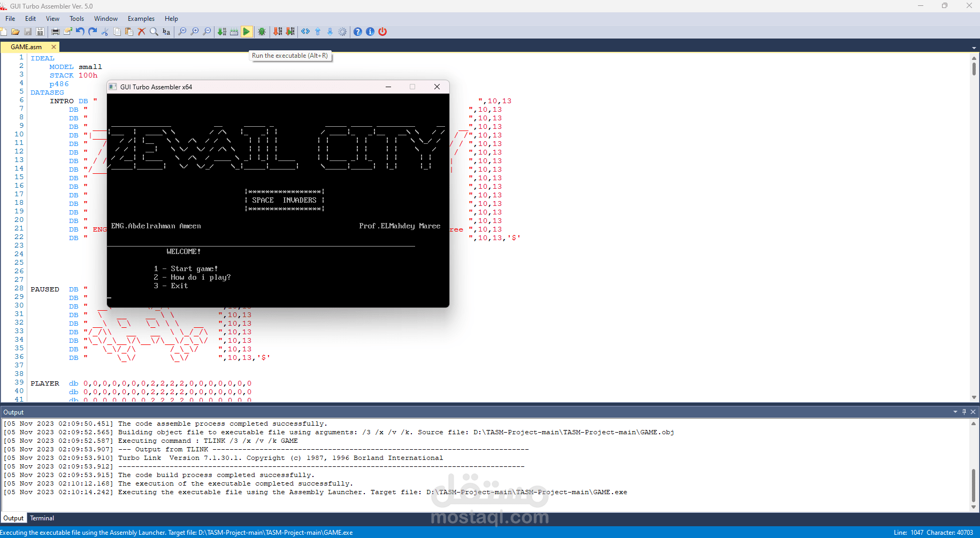The image size is (980, 538).
Task: Print the document using the printer icon
Action: point(55,32)
